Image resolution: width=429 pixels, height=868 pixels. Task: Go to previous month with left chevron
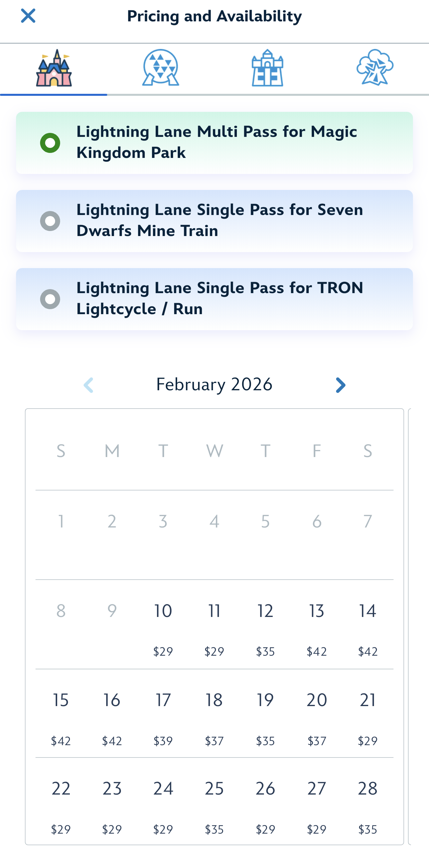pyautogui.click(x=88, y=385)
